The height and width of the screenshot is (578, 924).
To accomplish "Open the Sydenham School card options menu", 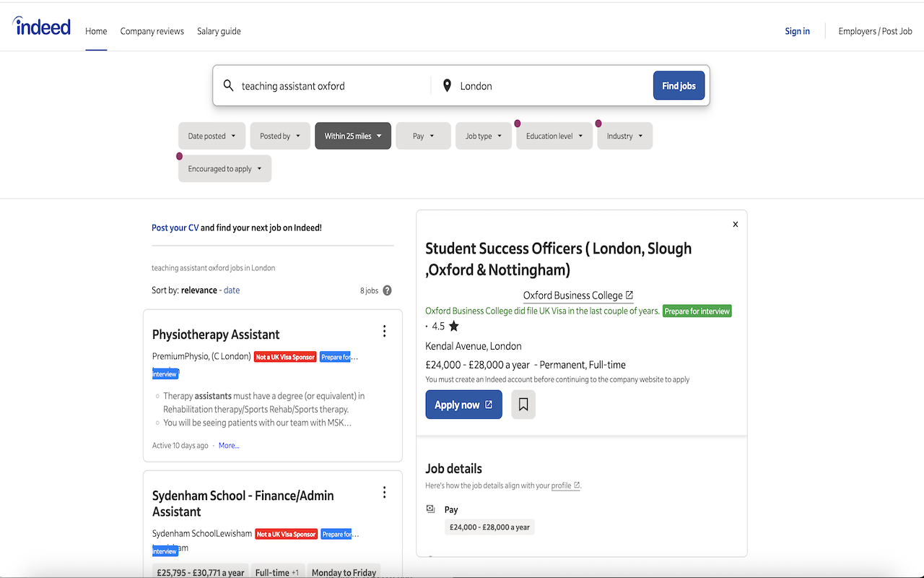I will click(x=384, y=492).
